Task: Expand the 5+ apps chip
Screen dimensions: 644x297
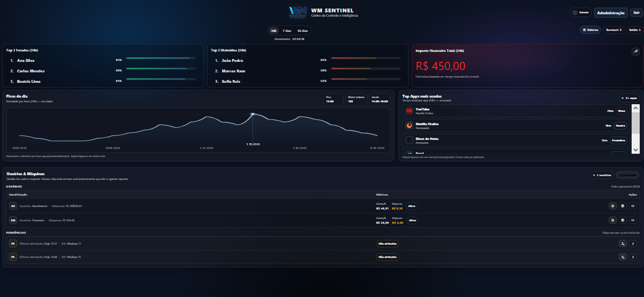Action: (x=629, y=97)
